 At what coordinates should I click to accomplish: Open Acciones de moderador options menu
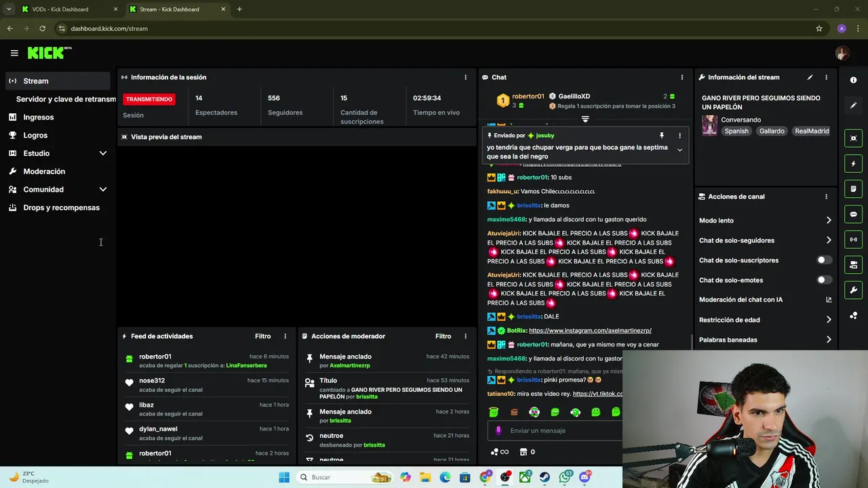click(465, 336)
